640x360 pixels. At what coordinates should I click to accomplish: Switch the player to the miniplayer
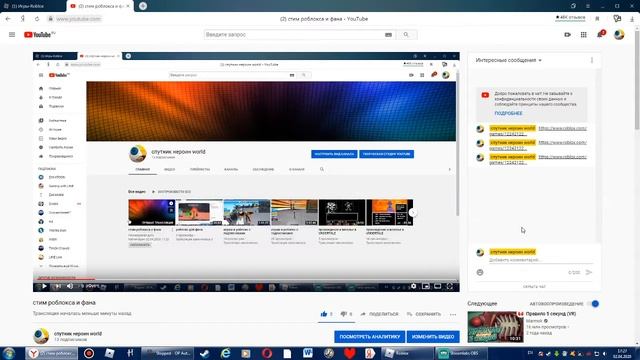point(426,286)
